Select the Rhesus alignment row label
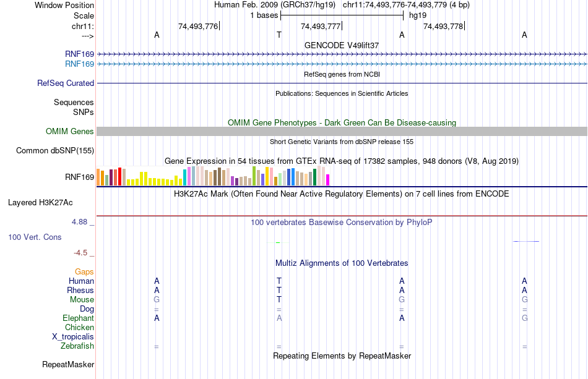Viewport: 588px width, 379px height. 80,290
